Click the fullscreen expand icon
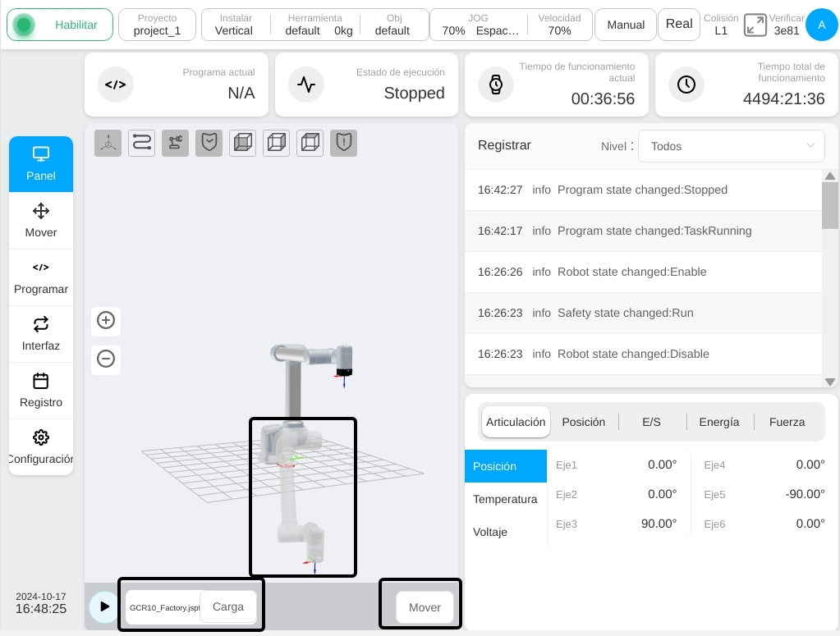The width and height of the screenshot is (840, 636). pyautogui.click(x=755, y=25)
